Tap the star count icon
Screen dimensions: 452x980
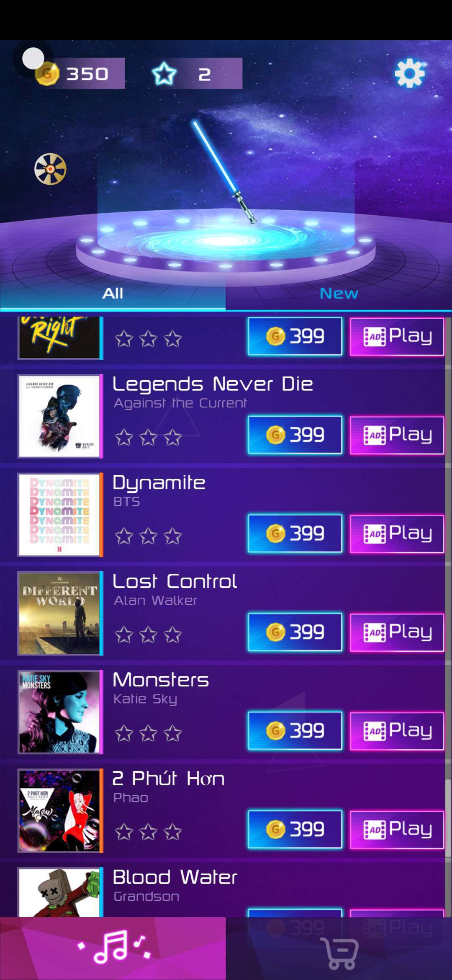tap(164, 74)
